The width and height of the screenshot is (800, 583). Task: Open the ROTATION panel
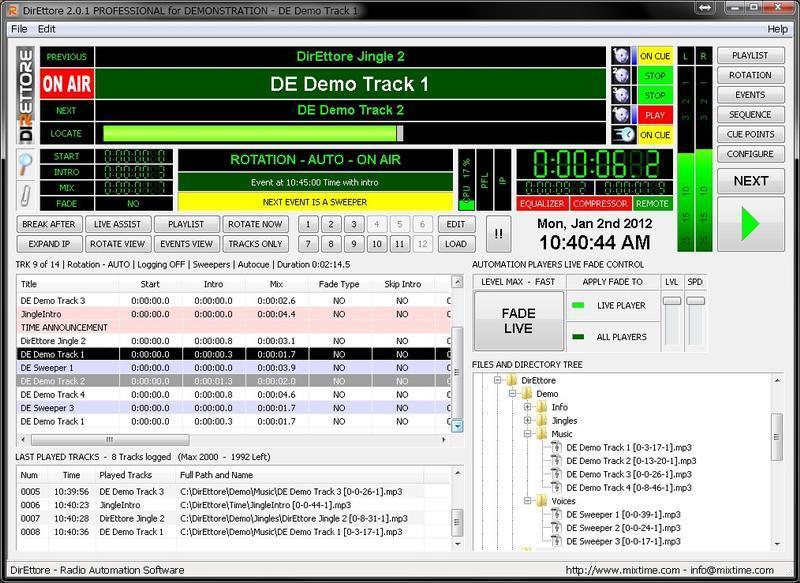click(751, 75)
